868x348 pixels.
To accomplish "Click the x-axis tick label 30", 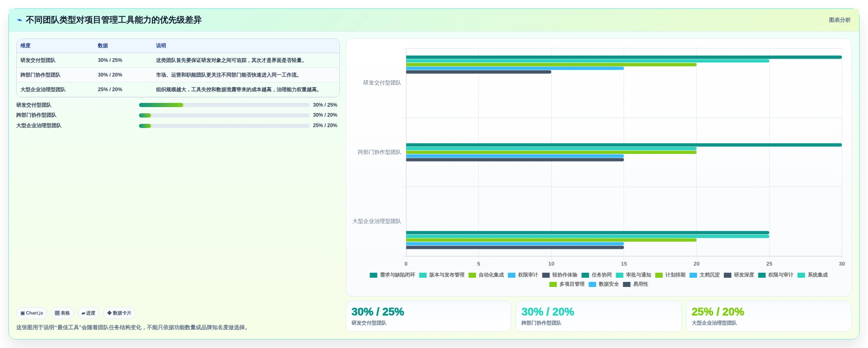I will (x=842, y=264).
